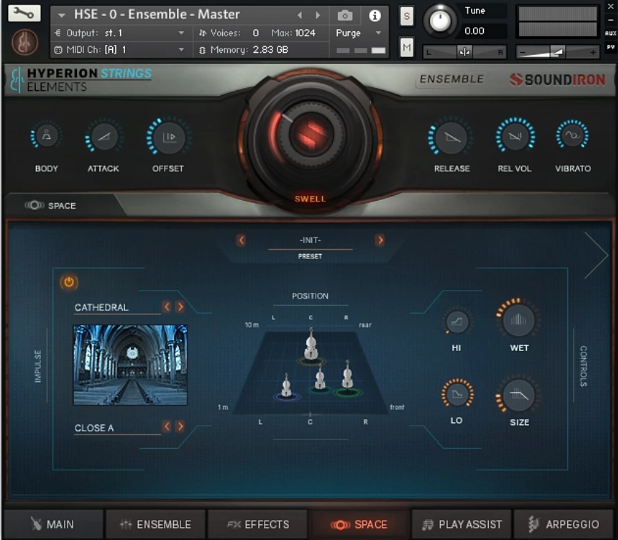Select the front-left violin with the blue ring
618x540 pixels.
pyautogui.click(x=287, y=386)
